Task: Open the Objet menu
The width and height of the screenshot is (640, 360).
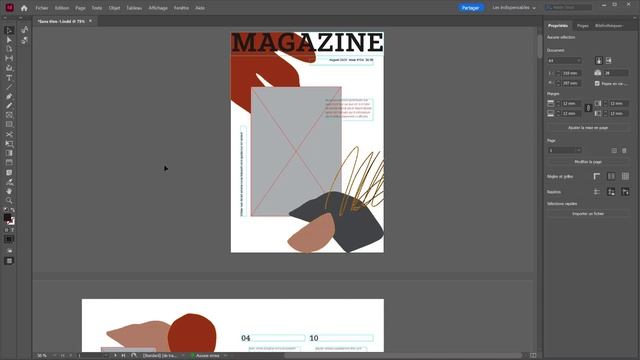Action: pyautogui.click(x=114, y=8)
